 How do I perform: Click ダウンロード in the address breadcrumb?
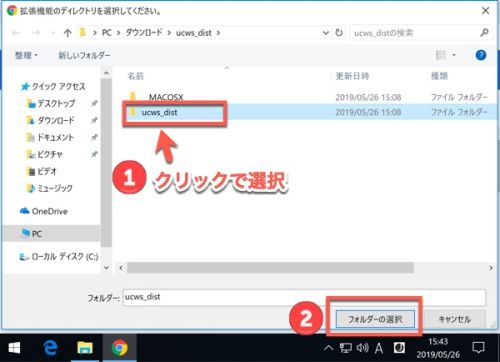[x=144, y=33]
